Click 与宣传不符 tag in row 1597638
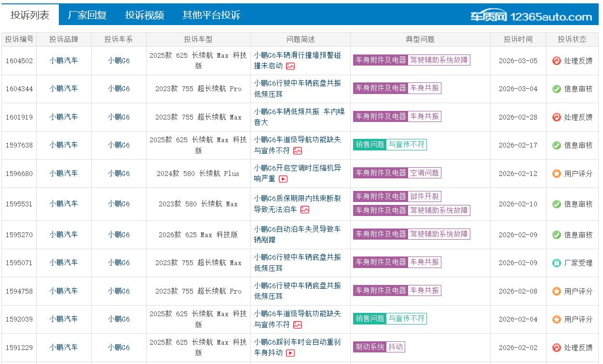The image size is (603, 364). (406, 145)
